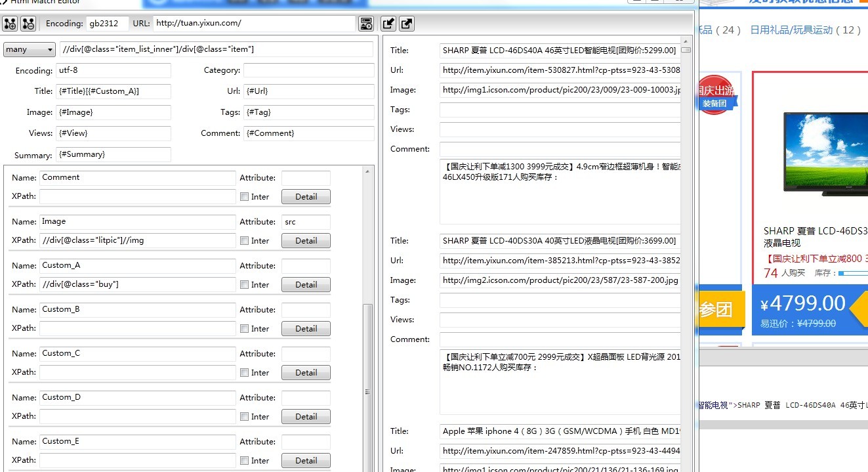
Task: Click the {#Comment} template field
Action: (309, 133)
